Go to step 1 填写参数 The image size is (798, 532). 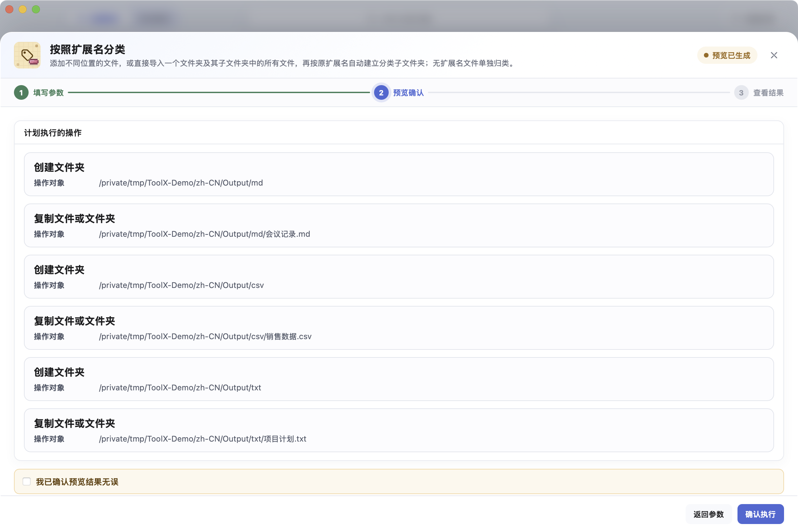pyautogui.click(x=39, y=93)
